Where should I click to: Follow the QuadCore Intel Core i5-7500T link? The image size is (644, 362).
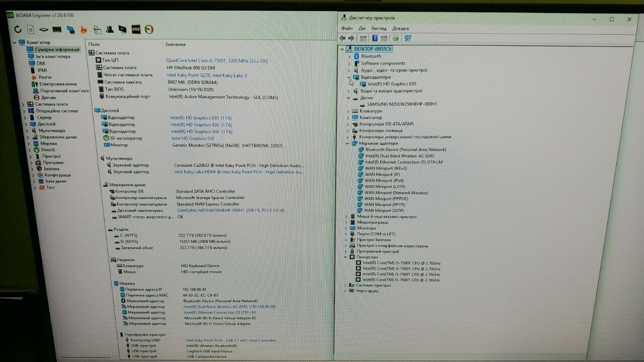click(217, 61)
